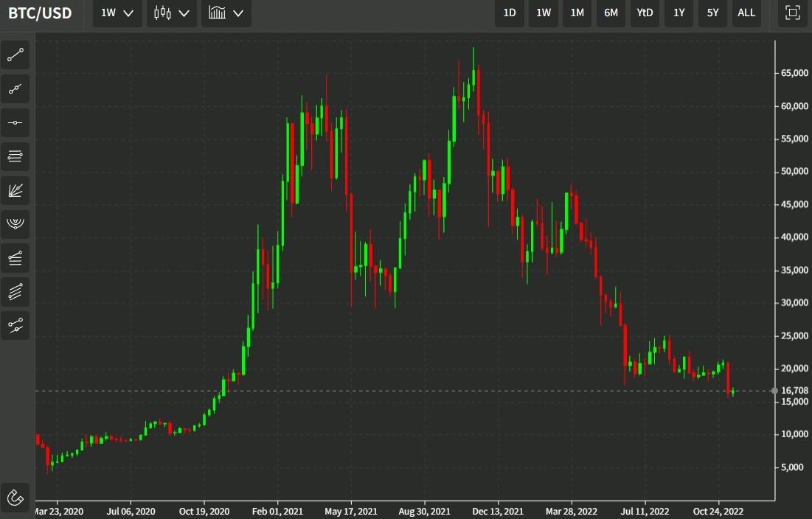
Task: Click the 35,000 price axis label
Action: 794,270
